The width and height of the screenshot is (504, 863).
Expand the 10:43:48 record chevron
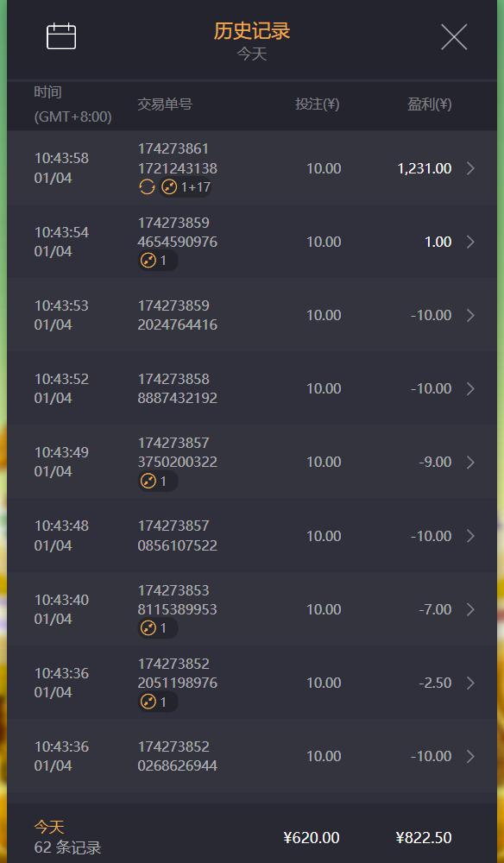tap(470, 536)
